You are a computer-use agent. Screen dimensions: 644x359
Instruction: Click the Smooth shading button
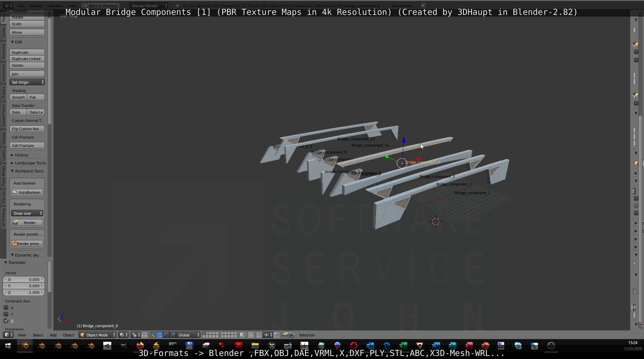tap(18, 97)
